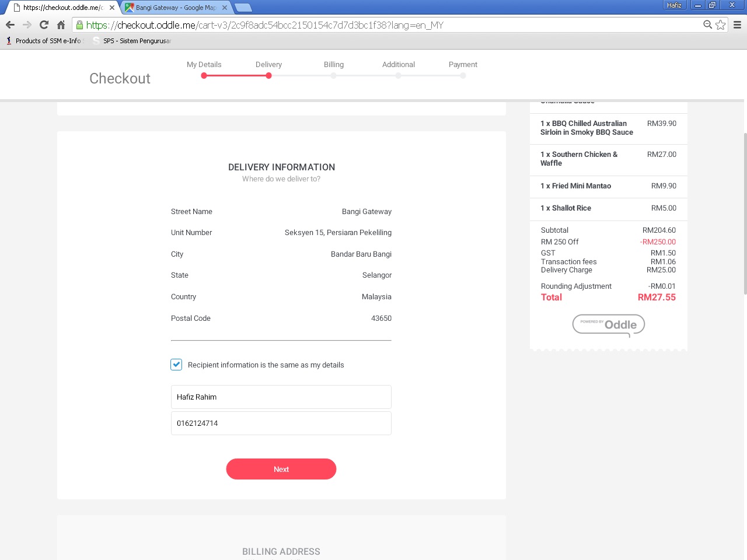
Task: Click the browser Forward arrow
Action: coord(27,24)
